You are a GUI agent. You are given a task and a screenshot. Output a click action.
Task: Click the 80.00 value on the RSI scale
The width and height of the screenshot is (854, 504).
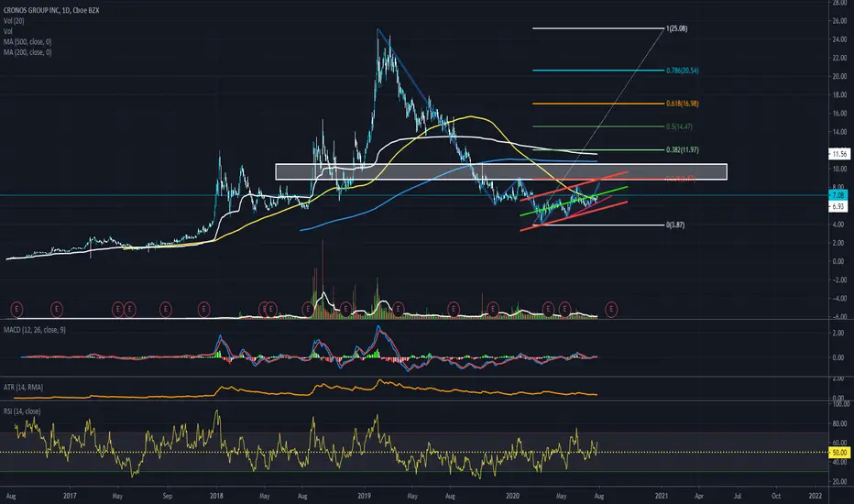[x=839, y=423]
